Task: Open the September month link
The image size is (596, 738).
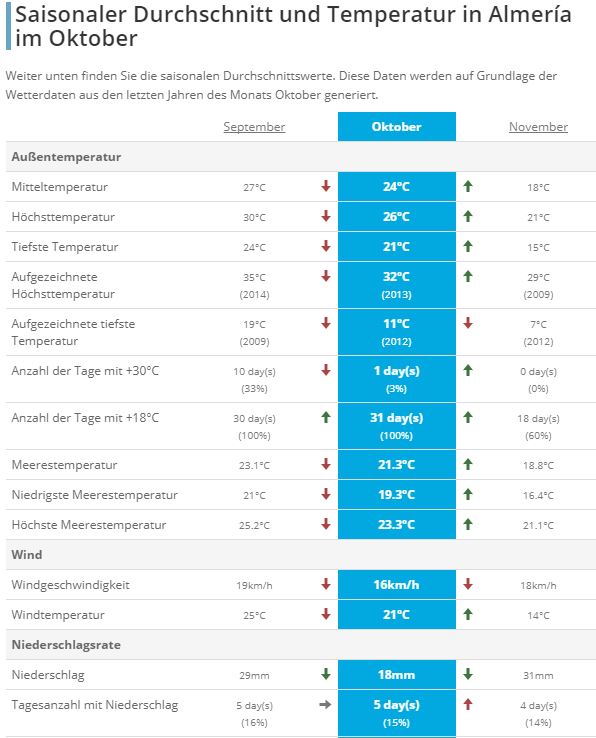Action: (x=254, y=127)
